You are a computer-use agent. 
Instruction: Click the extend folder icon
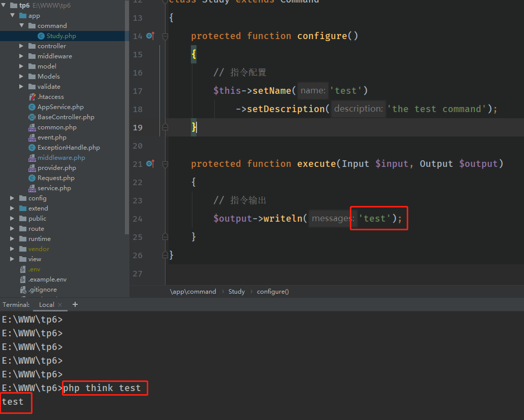pyautogui.click(x=23, y=208)
